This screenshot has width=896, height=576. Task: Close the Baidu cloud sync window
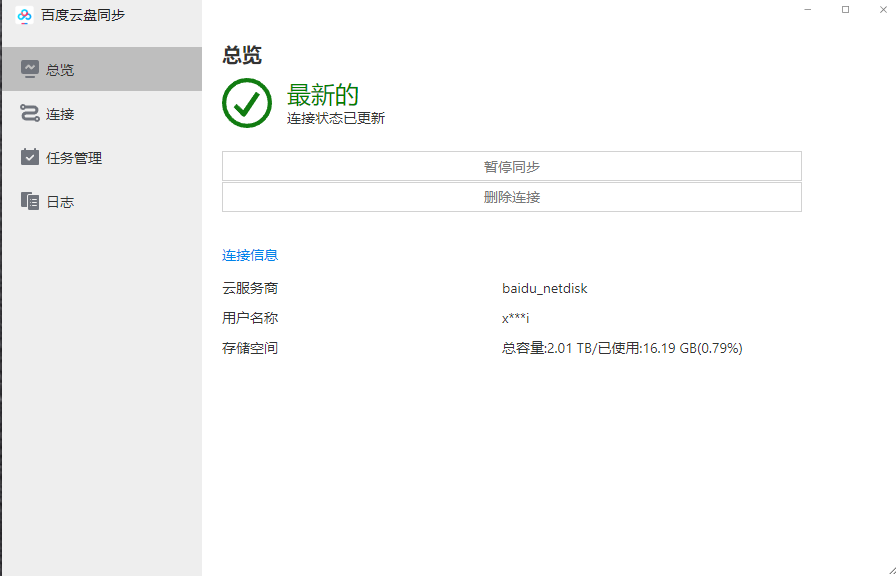tap(883, 10)
